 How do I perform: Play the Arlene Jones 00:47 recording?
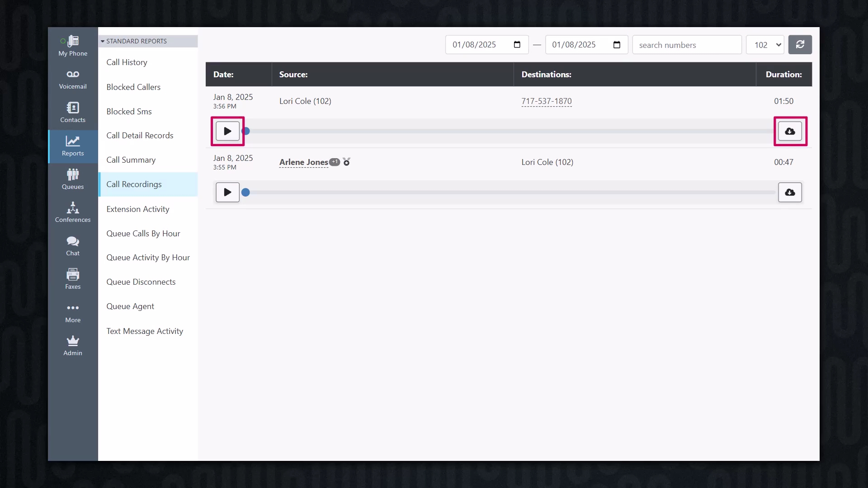pos(227,192)
